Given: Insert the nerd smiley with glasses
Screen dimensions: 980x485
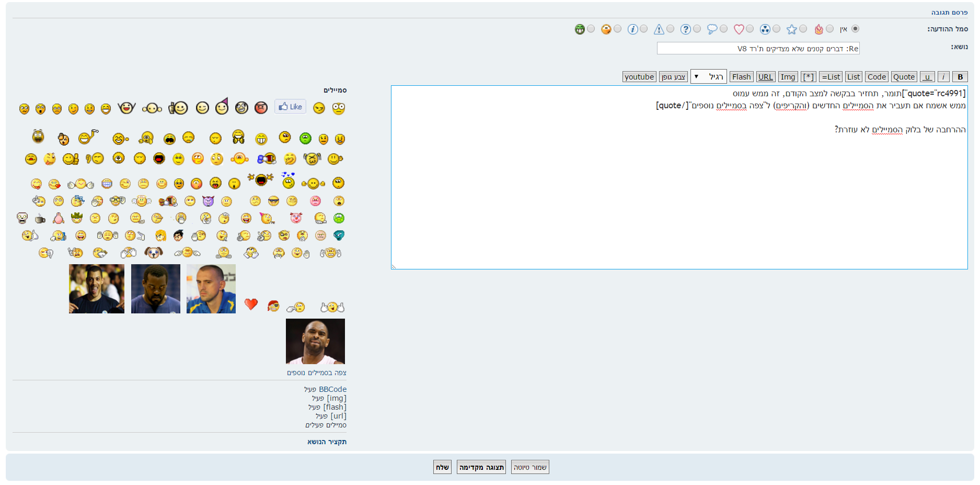Looking at the screenshot, I should coord(118,200).
